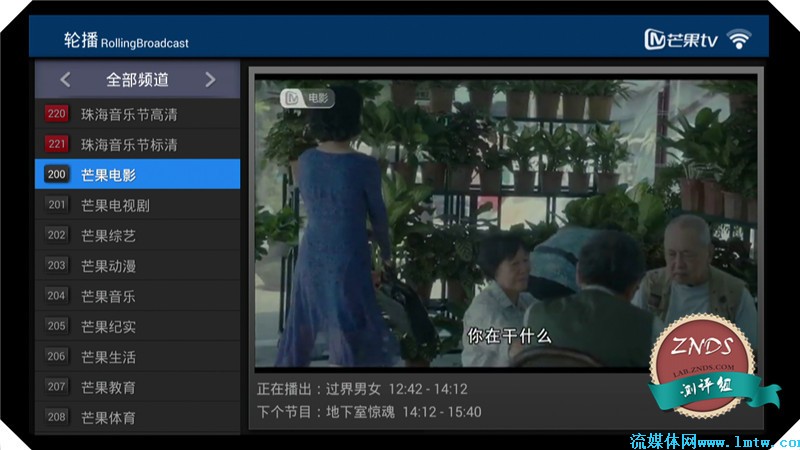Click the Wi-Fi signal status icon
This screenshot has width=800, height=450.
[739, 40]
